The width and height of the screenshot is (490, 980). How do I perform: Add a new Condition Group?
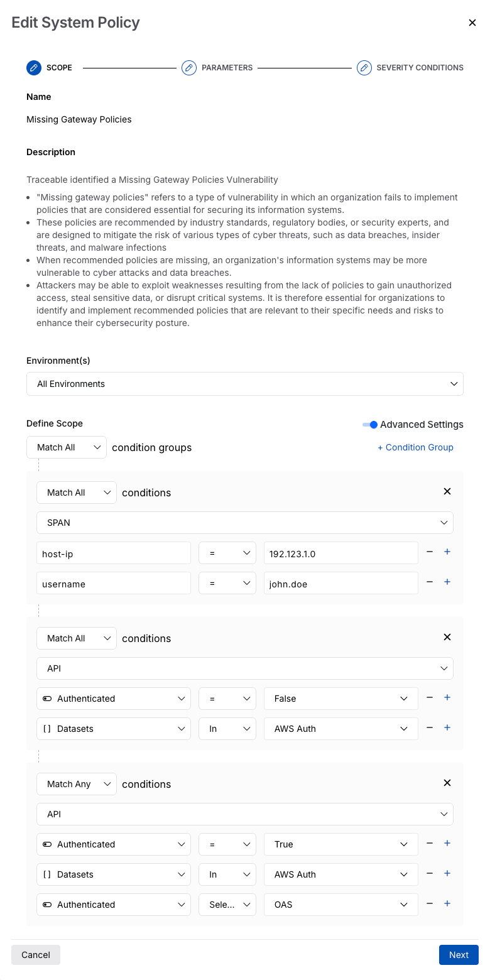tap(415, 447)
